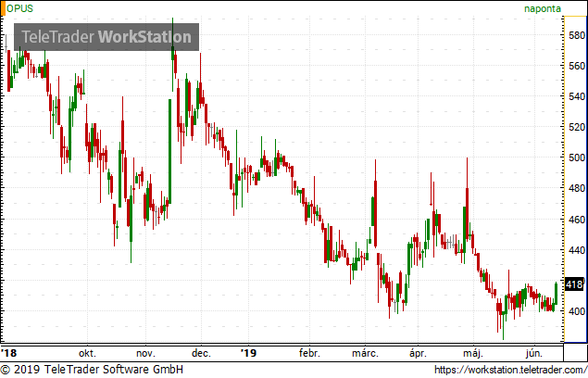Click the current price marker 418
588x378 pixels.
pyautogui.click(x=574, y=284)
